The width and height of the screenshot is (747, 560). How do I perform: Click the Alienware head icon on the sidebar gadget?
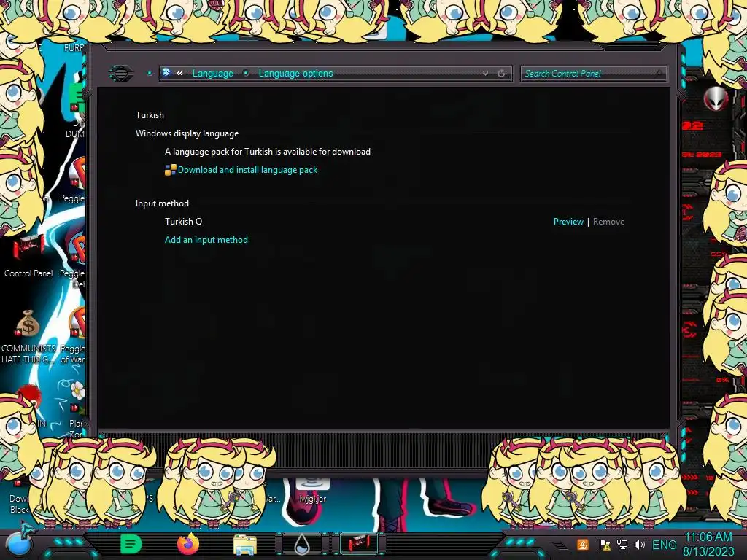[716, 98]
